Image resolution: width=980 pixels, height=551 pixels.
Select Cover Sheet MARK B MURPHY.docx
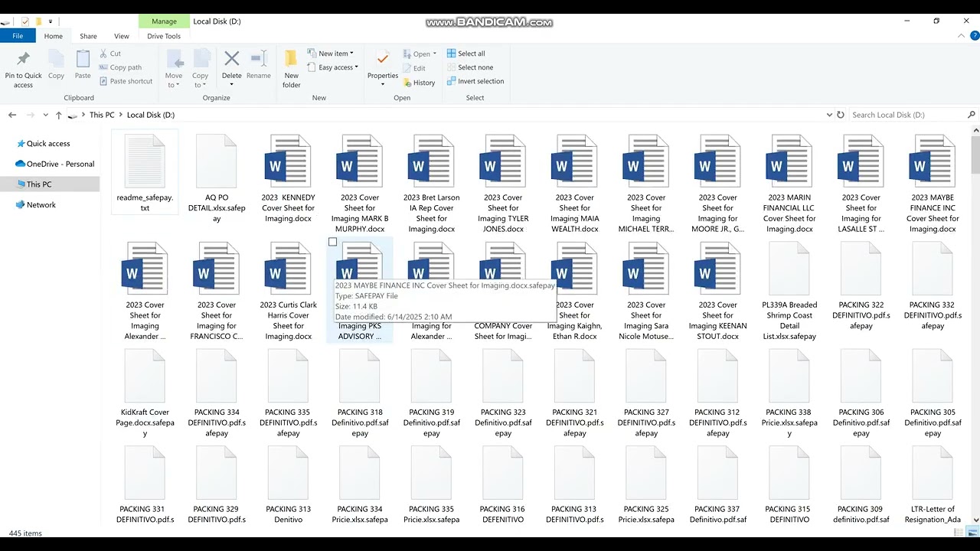tap(360, 183)
